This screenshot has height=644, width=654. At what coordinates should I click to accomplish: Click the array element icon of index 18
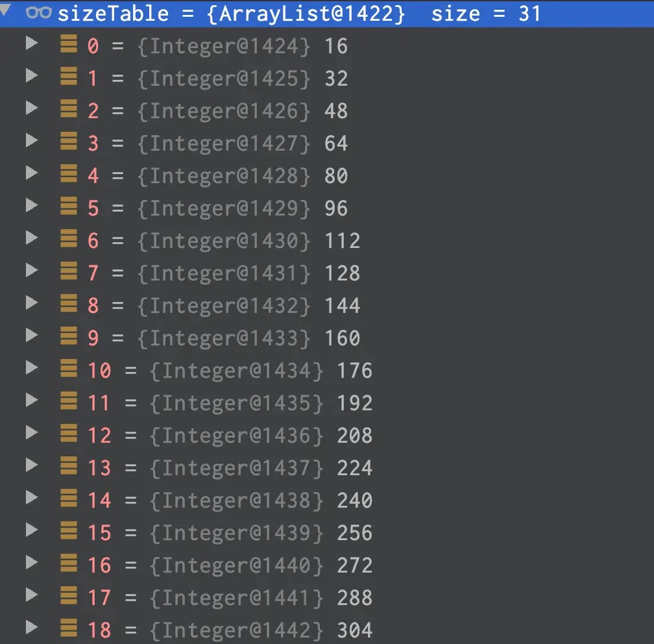pos(69,628)
